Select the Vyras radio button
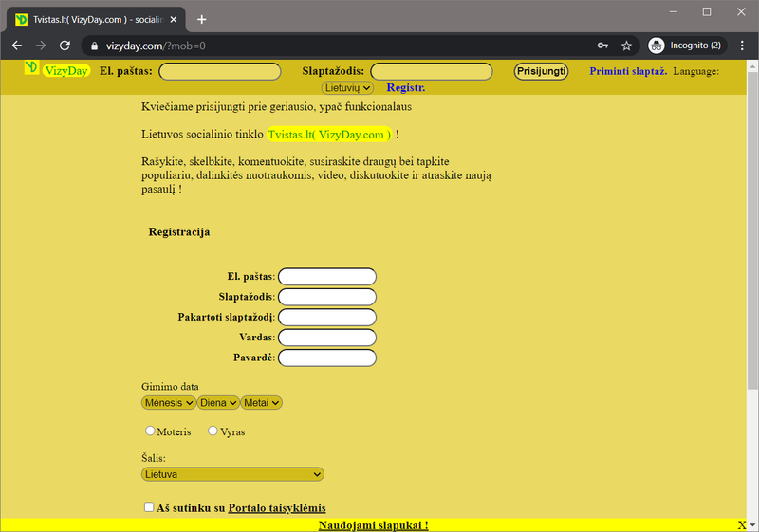This screenshot has width=759, height=532. click(213, 431)
